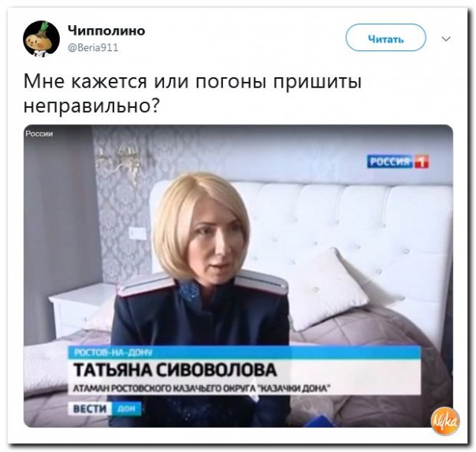Click the orange Nyka watermark badge
Screen dimensions: 476x452
pyautogui.click(x=445, y=421)
